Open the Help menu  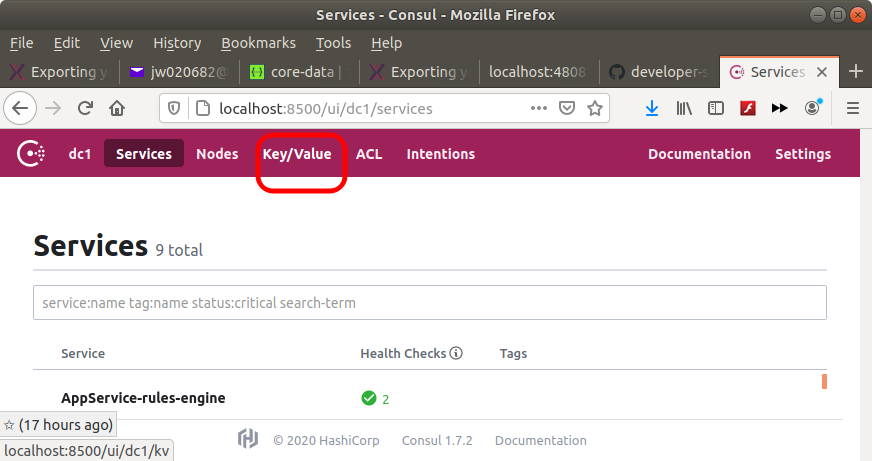click(x=387, y=43)
